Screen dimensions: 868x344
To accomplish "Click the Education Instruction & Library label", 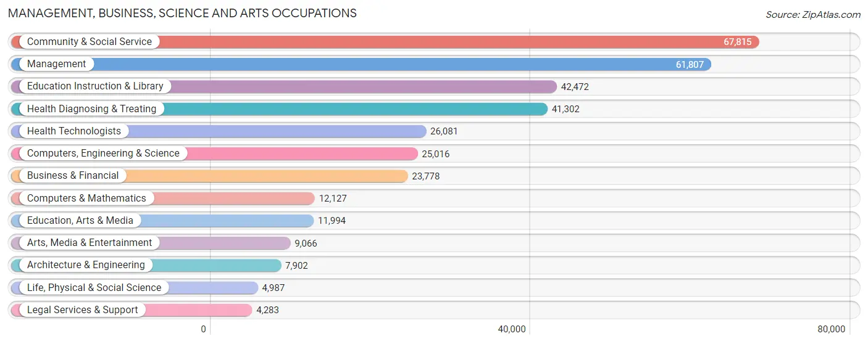I will (95, 86).
